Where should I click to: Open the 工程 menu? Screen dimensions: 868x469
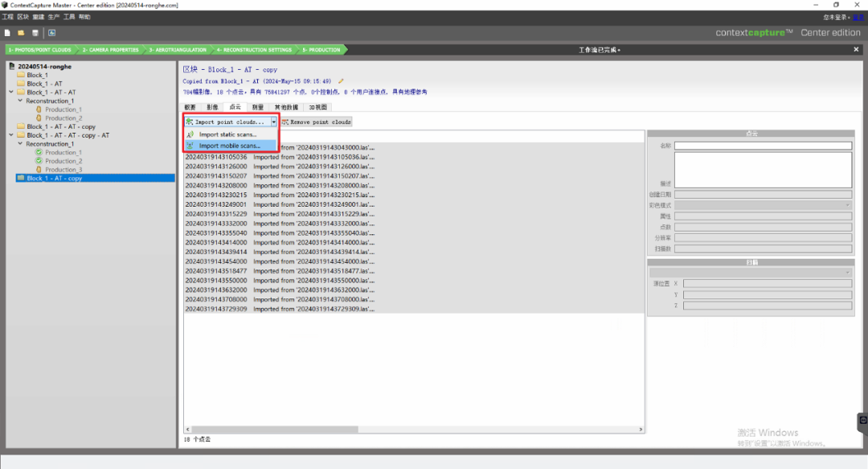point(8,17)
